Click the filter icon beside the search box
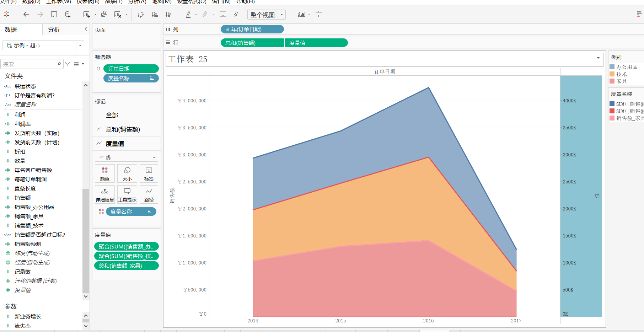644x332 pixels. pyautogui.click(x=68, y=64)
